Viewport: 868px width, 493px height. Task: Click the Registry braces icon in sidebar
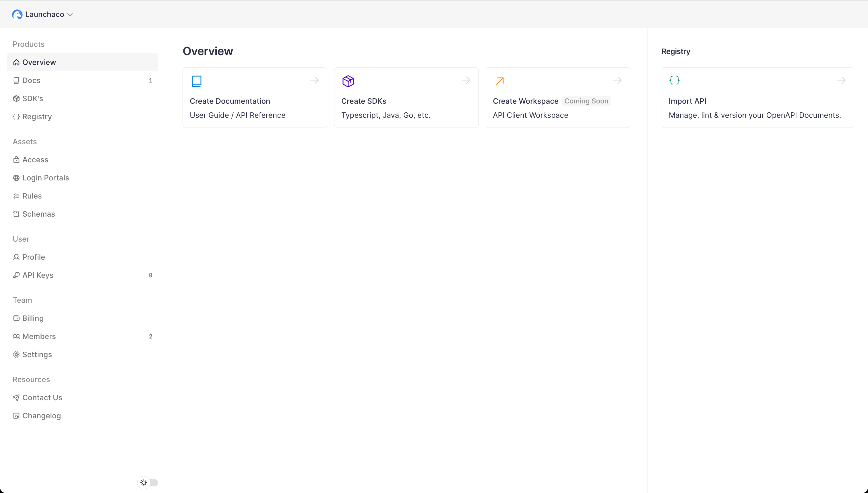(x=16, y=117)
